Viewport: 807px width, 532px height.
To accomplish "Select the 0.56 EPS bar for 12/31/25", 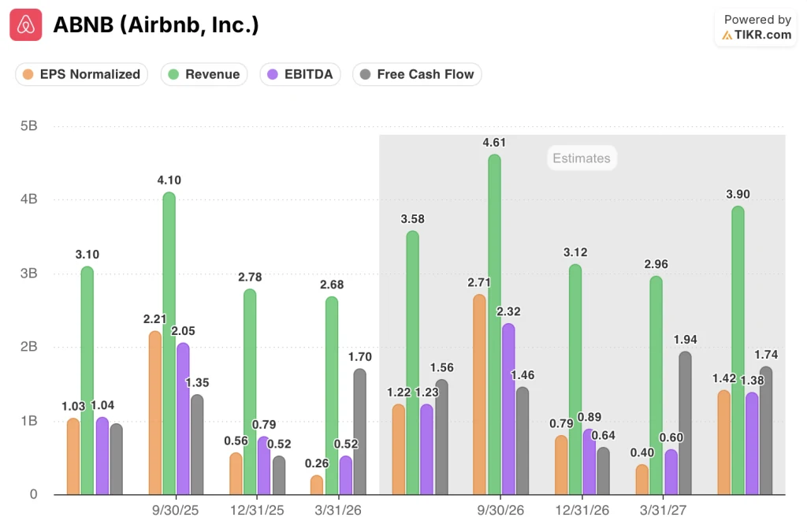I will (x=236, y=474).
